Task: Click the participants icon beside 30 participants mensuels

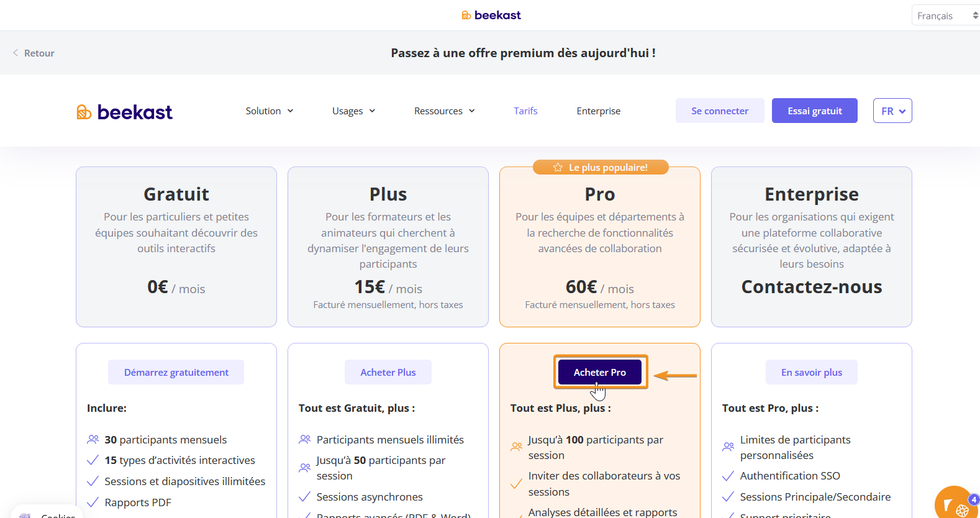Action: 93,439
